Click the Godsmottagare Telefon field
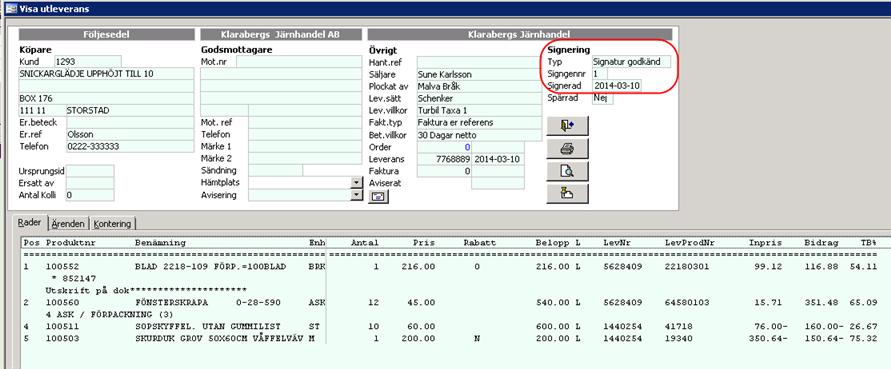 [x=305, y=135]
